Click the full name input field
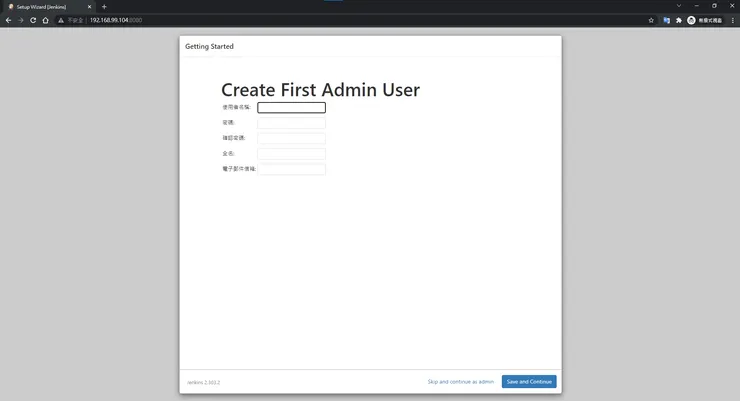The width and height of the screenshot is (740, 401). [291, 154]
